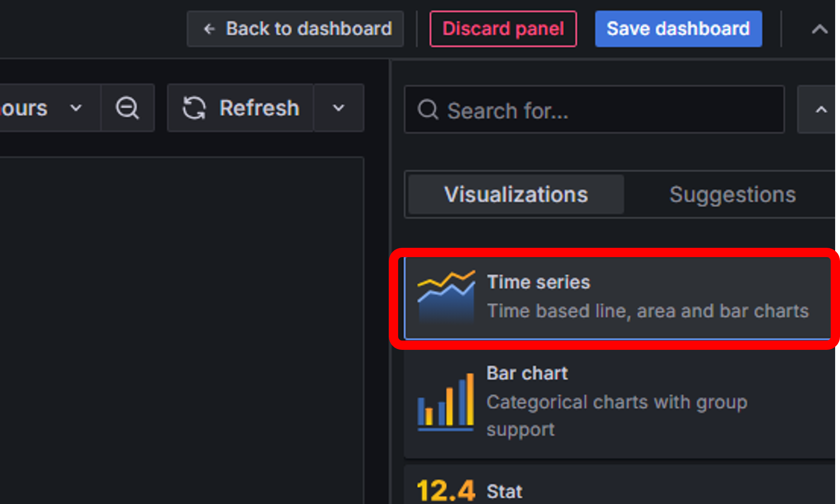The width and height of the screenshot is (840, 504).
Task: Collapse the visualization picker chevron
Action: tap(821, 110)
